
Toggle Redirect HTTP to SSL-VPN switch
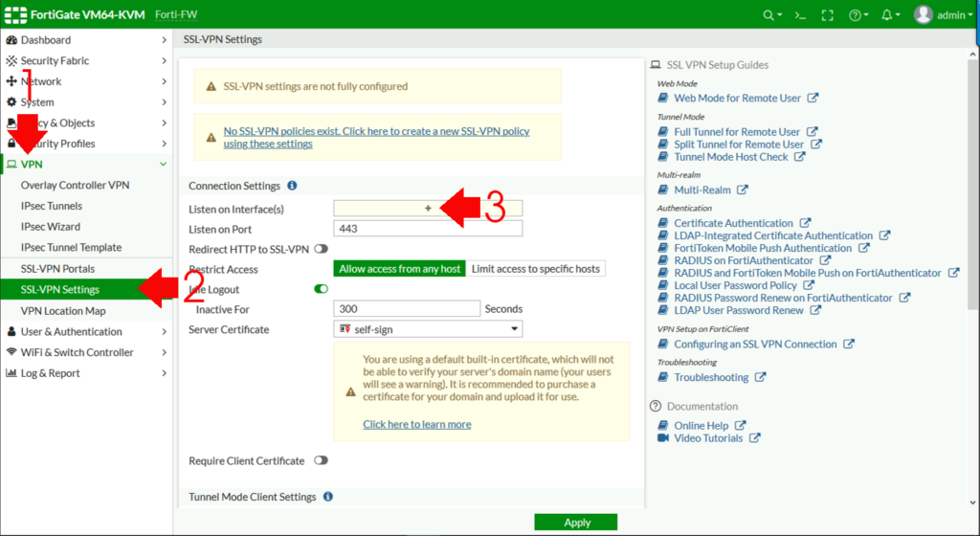[x=321, y=249]
